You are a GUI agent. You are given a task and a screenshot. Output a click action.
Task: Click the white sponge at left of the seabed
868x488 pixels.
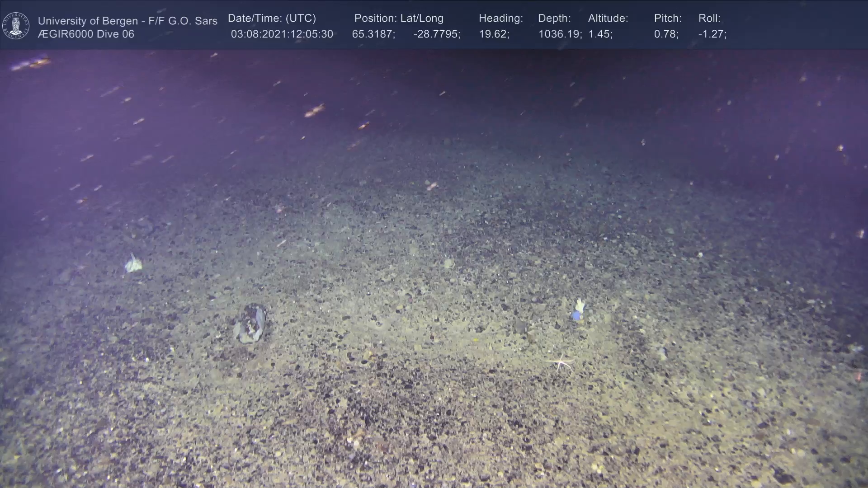click(x=133, y=264)
